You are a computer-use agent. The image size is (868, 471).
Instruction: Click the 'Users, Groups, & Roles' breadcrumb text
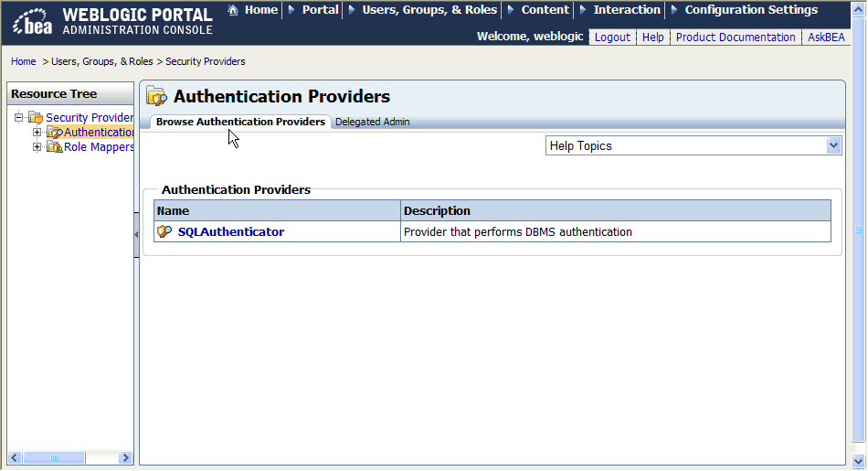click(x=101, y=61)
